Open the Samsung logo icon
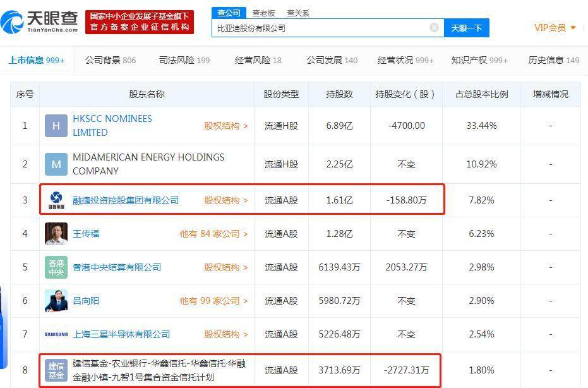This screenshot has height=388, width=588. [x=56, y=334]
